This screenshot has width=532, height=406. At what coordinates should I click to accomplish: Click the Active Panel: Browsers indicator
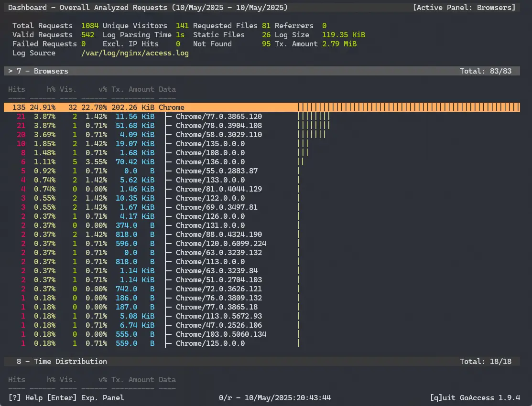coord(464,8)
